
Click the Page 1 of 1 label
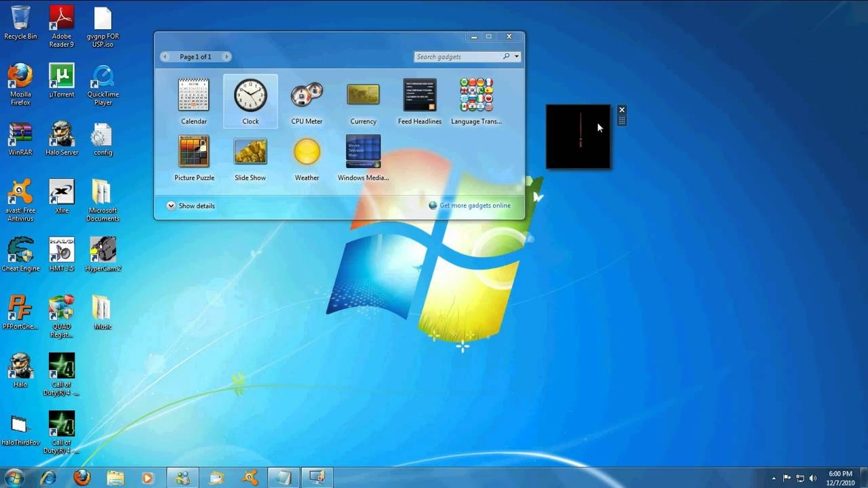coord(195,57)
